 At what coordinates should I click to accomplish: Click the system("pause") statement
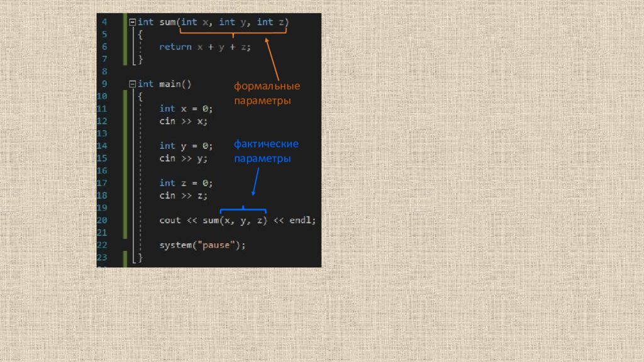coord(202,246)
